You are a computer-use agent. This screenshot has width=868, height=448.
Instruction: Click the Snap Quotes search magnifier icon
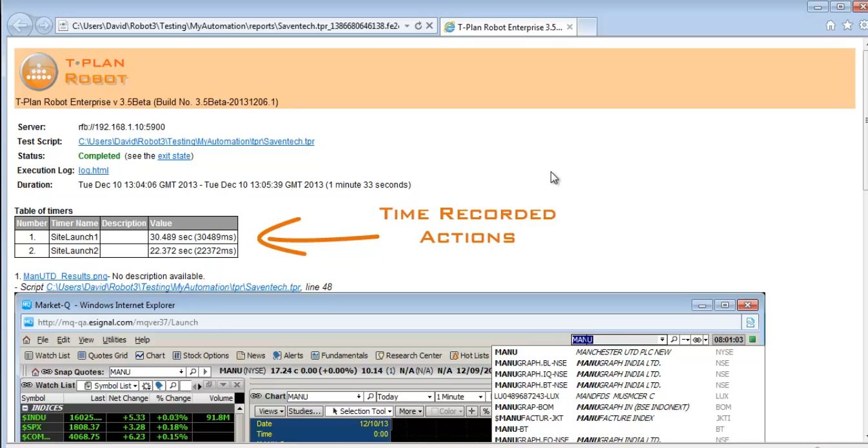[x=192, y=372]
